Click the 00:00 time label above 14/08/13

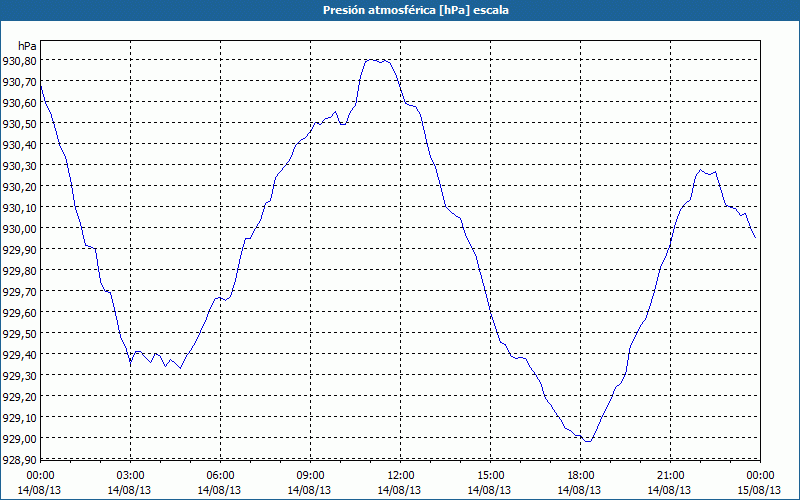click(40, 476)
